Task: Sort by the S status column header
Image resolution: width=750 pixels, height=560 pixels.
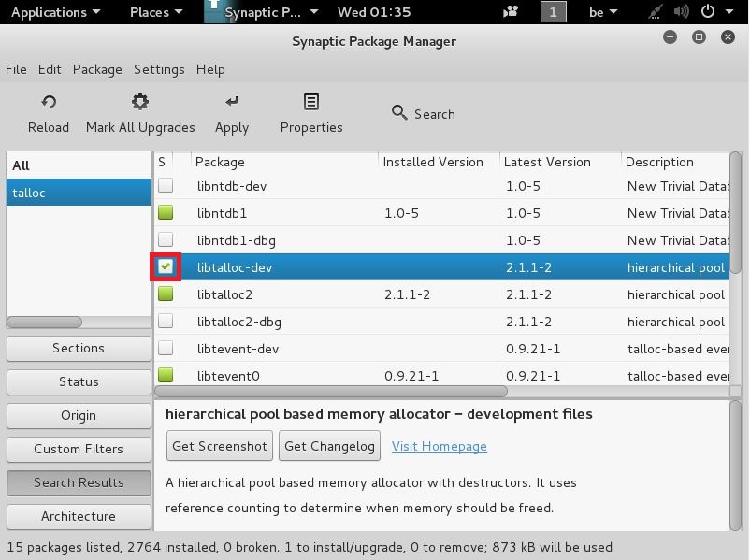Action: [164, 162]
